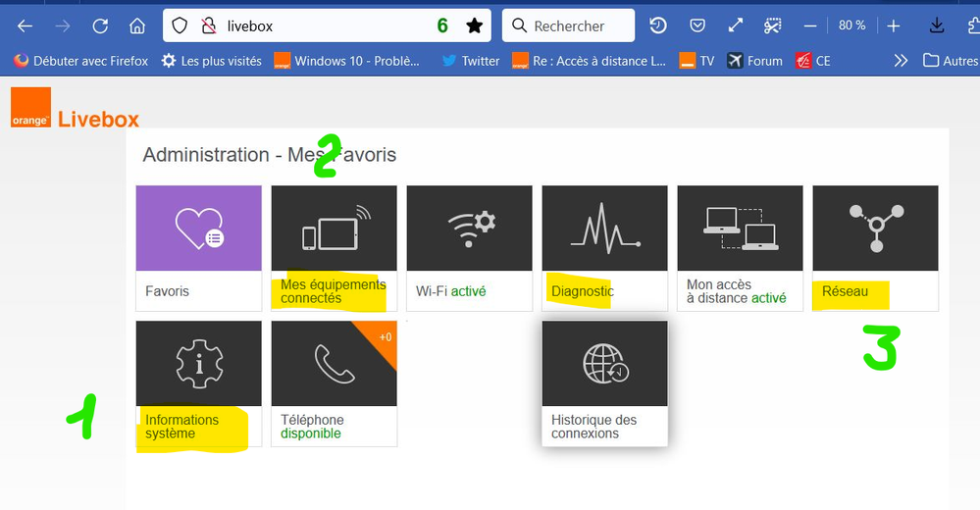980x510 pixels.
Task: Open Mes équipements connectés tile
Action: pos(334,247)
